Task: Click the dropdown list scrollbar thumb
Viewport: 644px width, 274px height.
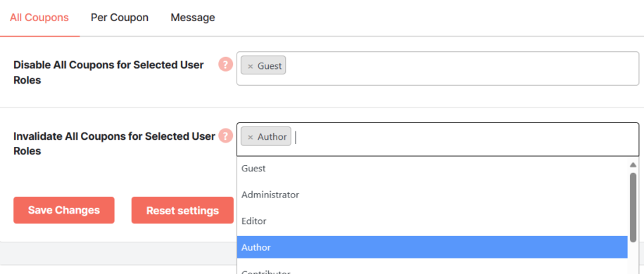Action: click(633, 207)
